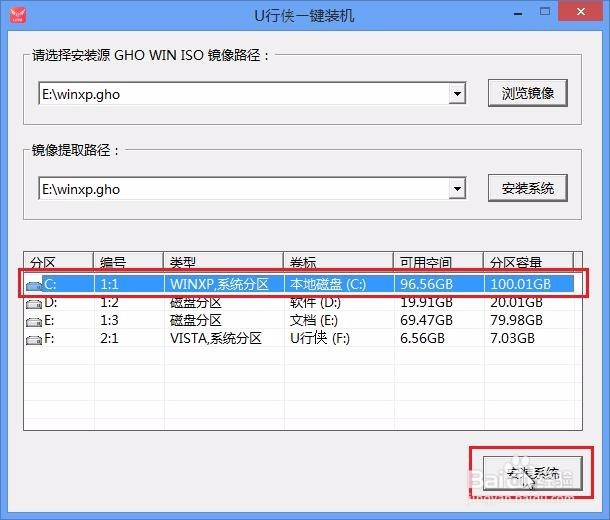This screenshot has width=610, height=520.
Task: Click the 分区 column header
Action: tap(58, 261)
